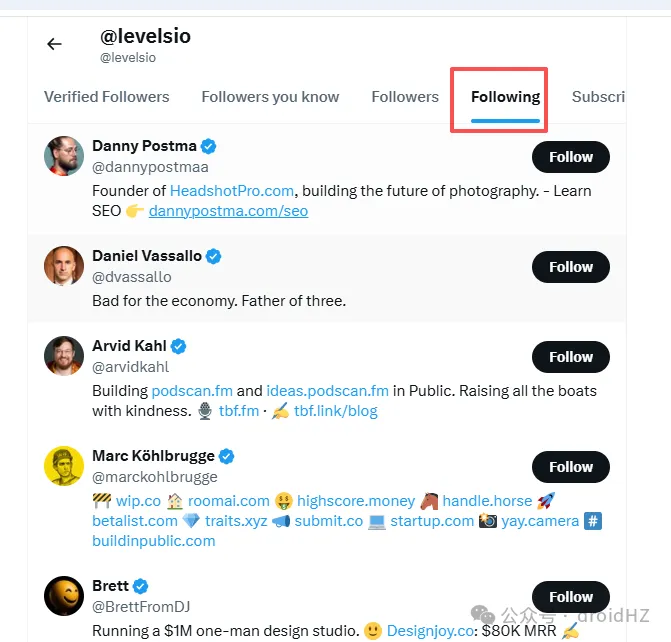Switch to Verified Followers tab
This screenshot has height=642, width=671.
pyautogui.click(x=107, y=97)
